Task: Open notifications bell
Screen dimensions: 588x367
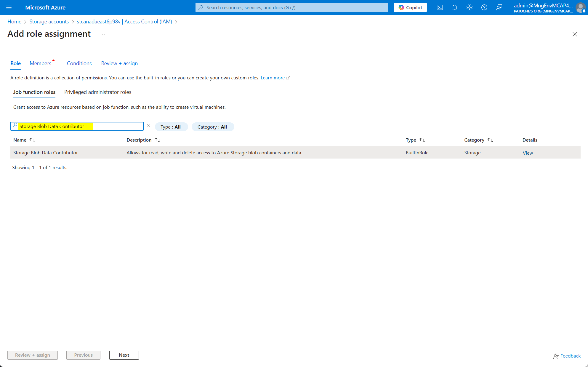Action: [x=454, y=7]
